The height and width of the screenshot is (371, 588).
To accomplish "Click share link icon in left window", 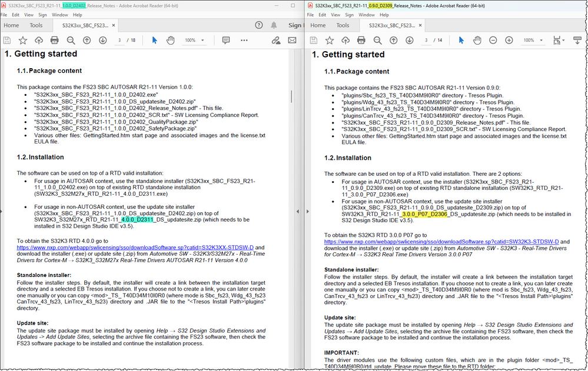I will click(x=276, y=40).
